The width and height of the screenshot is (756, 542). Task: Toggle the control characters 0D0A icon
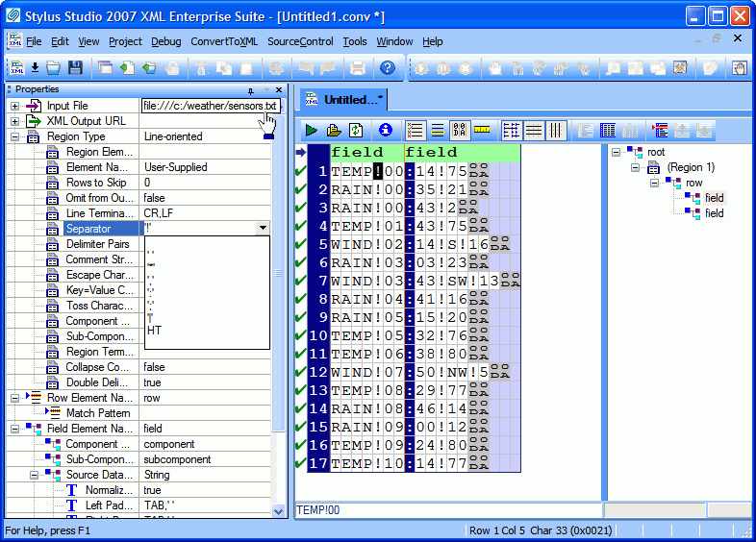point(460,130)
